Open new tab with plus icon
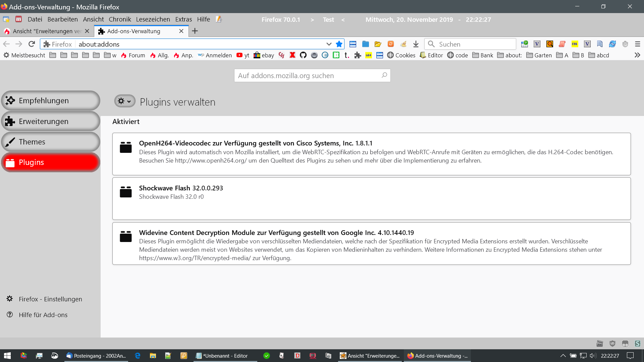 coord(195,31)
